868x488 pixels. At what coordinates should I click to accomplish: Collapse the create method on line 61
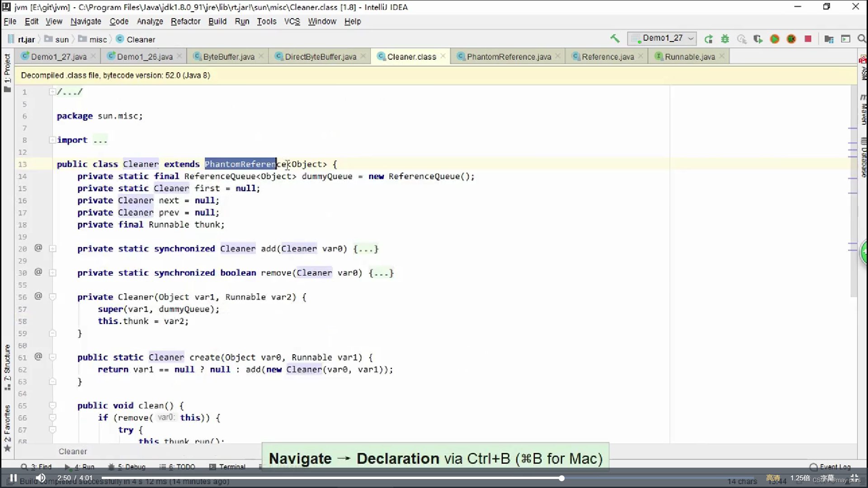[x=52, y=357]
